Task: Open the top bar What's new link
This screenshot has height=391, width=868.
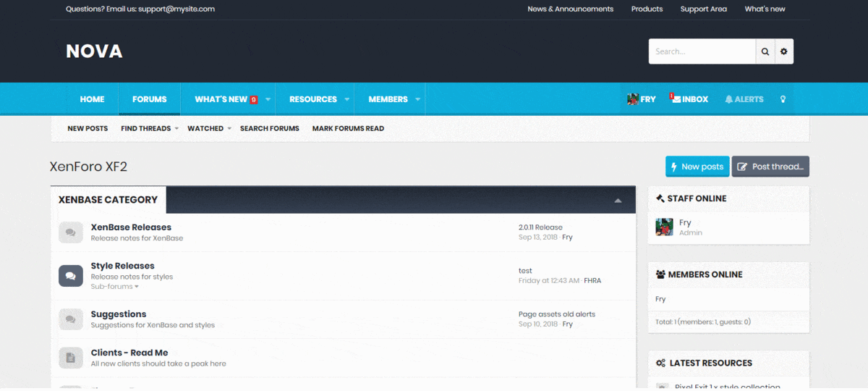Action: click(x=765, y=9)
